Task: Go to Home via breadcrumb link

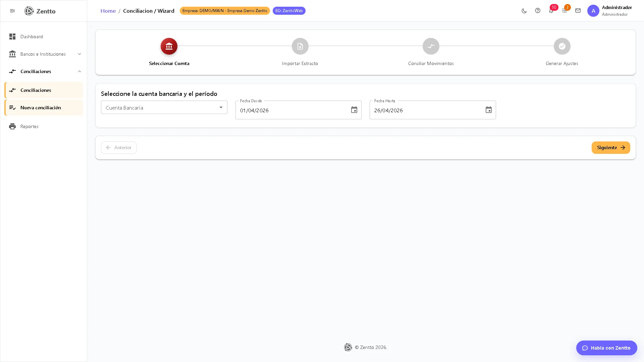Action: [x=108, y=11]
